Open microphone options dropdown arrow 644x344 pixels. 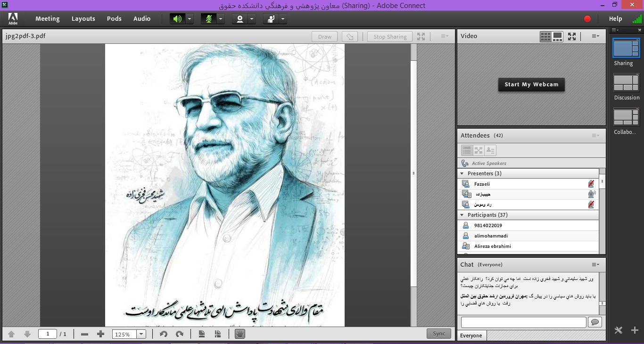click(x=220, y=19)
